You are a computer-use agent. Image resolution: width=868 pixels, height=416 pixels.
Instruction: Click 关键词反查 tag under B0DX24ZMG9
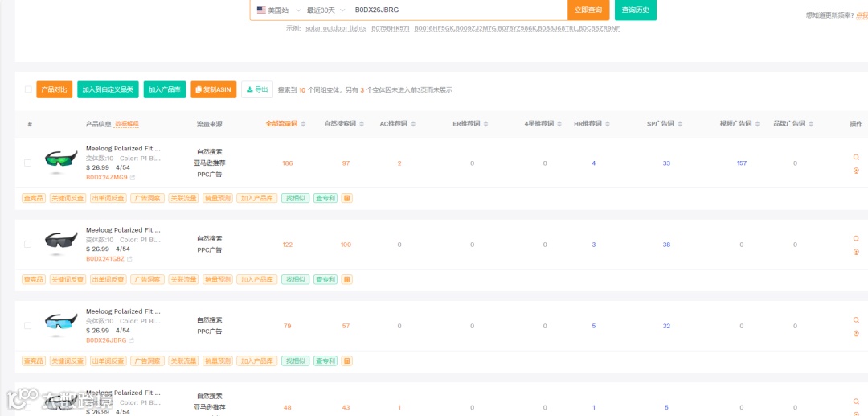[x=68, y=198]
